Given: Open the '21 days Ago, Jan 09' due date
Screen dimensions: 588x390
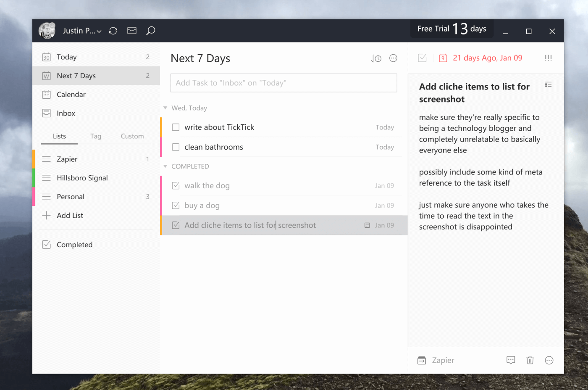Looking at the screenshot, I should [x=487, y=58].
